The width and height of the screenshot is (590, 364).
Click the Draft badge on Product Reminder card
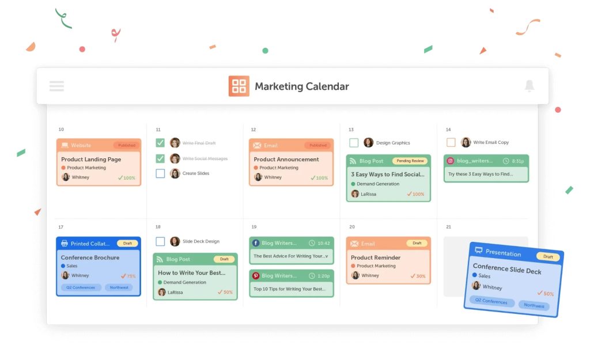(417, 244)
